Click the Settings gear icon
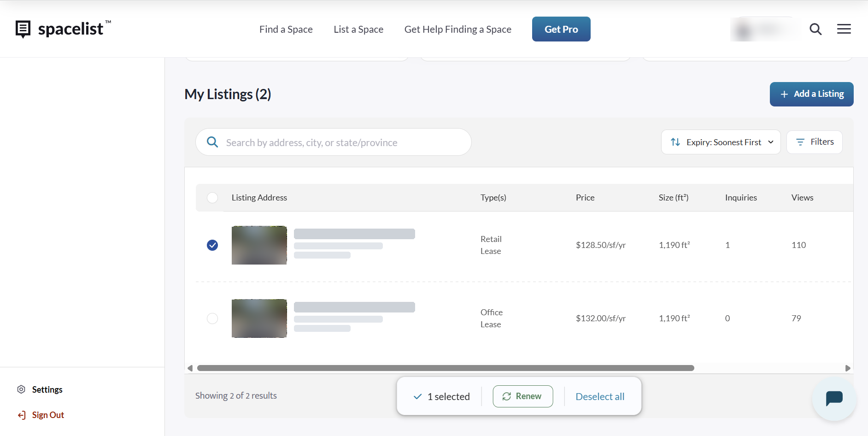Screen dimensions: 868x436 pyautogui.click(x=21, y=389)
